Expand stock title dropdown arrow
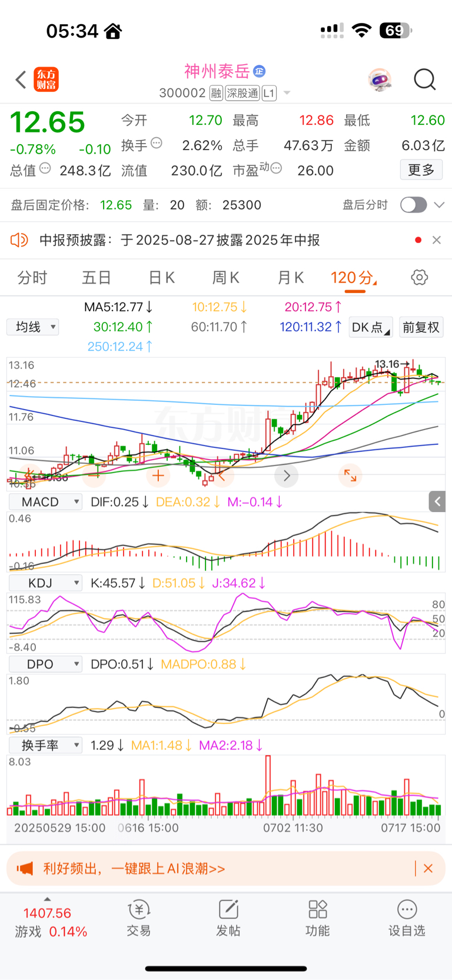The height and width of the screenshot is (980, 452). (x=287, y=93)
